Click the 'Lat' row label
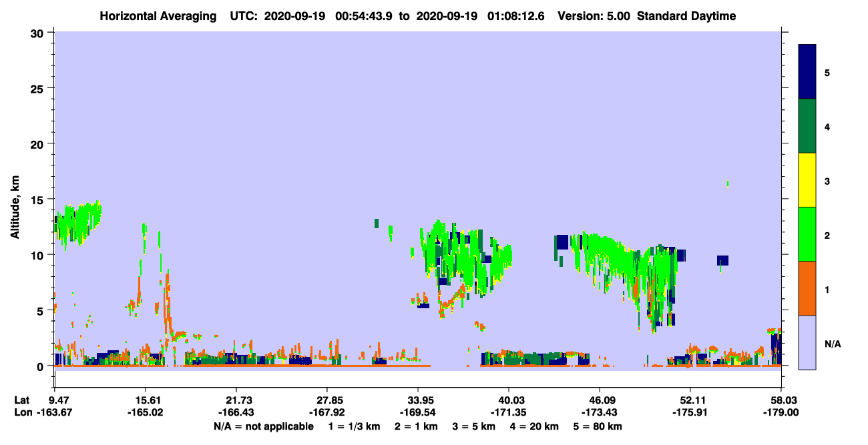868x445 pixels. click(x=22, y=400)
